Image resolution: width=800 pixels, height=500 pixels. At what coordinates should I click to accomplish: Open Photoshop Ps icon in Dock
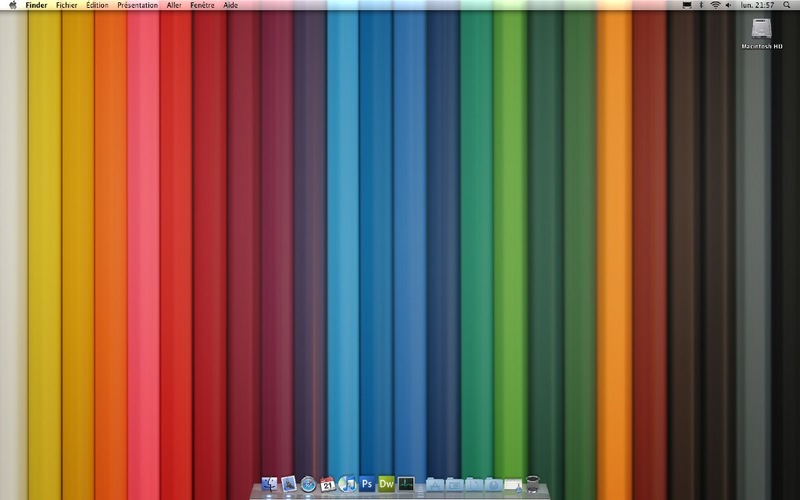point(367,484)
